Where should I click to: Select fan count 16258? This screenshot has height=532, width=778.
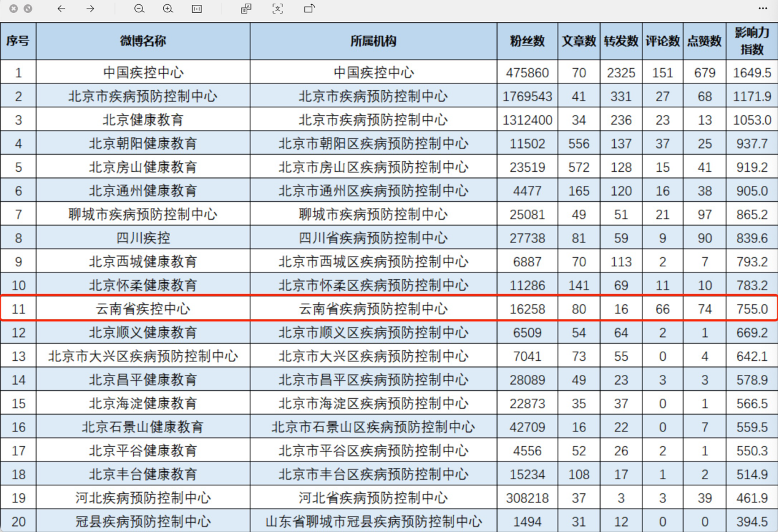click(528, 309)
